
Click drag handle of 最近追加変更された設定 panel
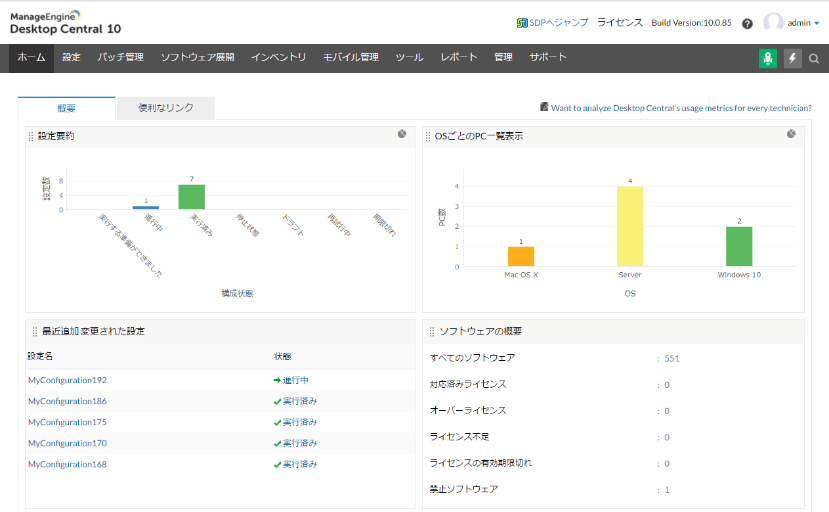(33, 331)
